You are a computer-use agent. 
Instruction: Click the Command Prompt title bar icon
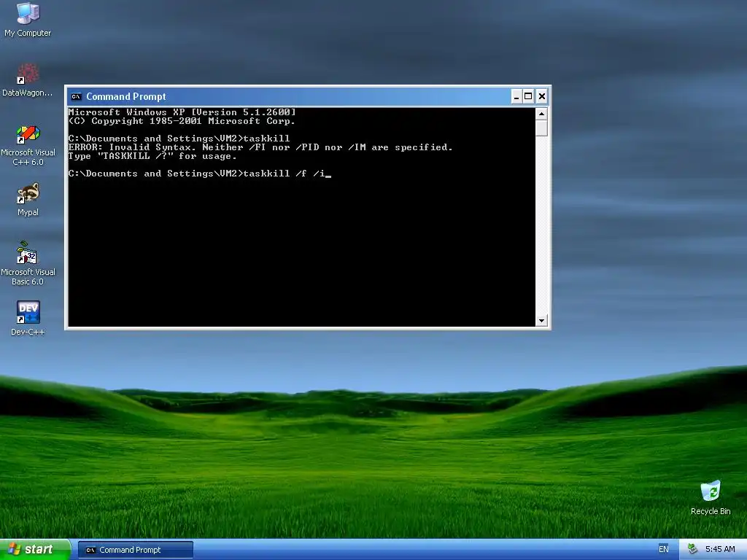tap(76, 97)
